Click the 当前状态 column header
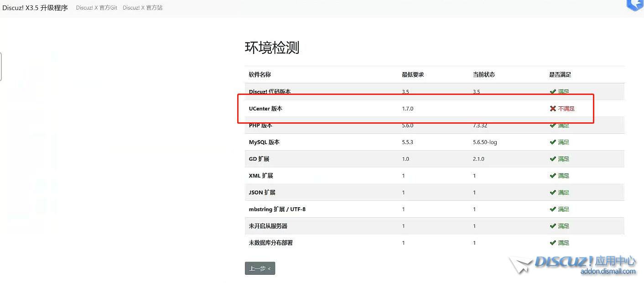Screen dimensions: 644x283 484,74
